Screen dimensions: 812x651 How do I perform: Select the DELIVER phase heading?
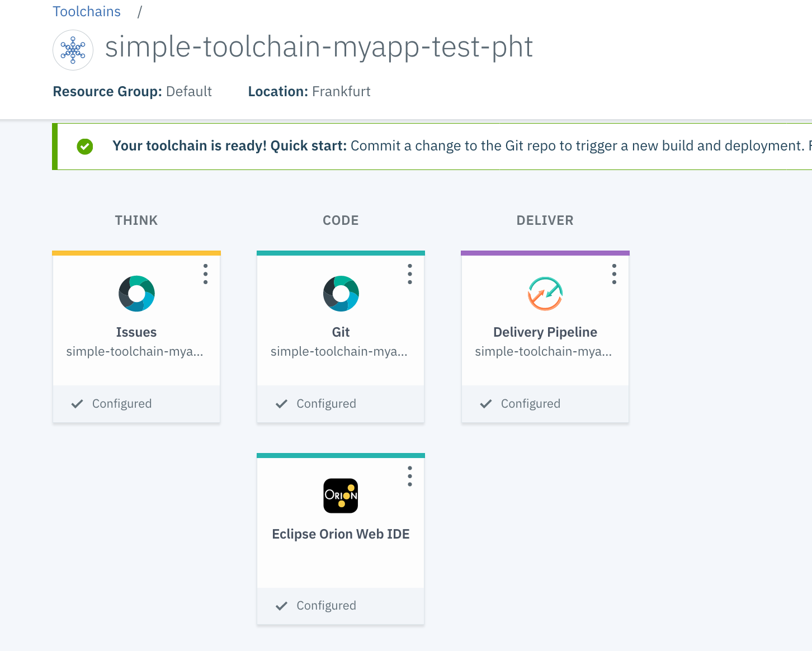pyautogui.click(x=545, y=220)
